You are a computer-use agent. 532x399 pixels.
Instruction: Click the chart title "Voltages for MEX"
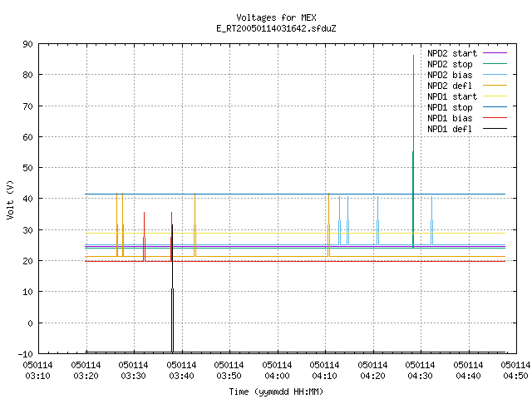[276, 17]
